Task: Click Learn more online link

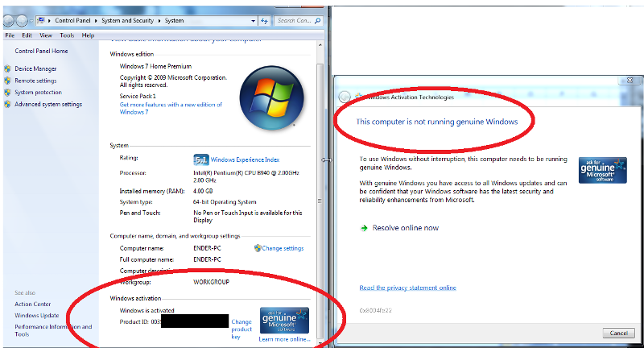Action: [284, 339]
